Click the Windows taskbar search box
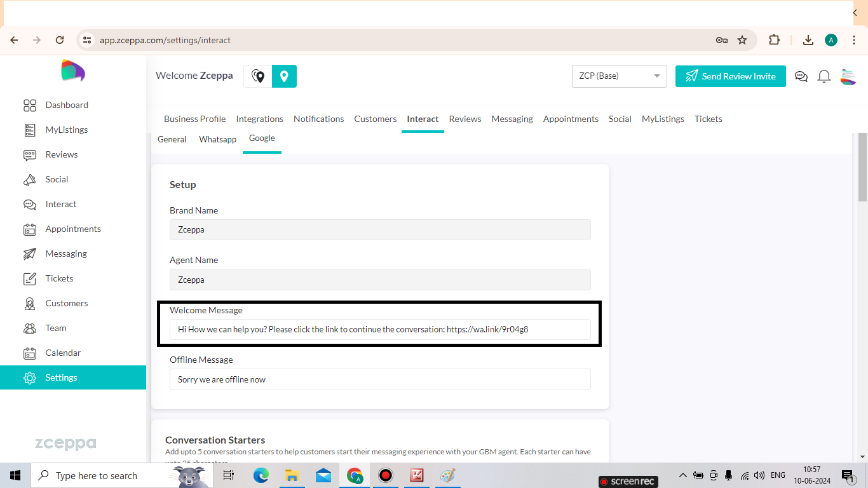868x488 pixels. (122, 475)
